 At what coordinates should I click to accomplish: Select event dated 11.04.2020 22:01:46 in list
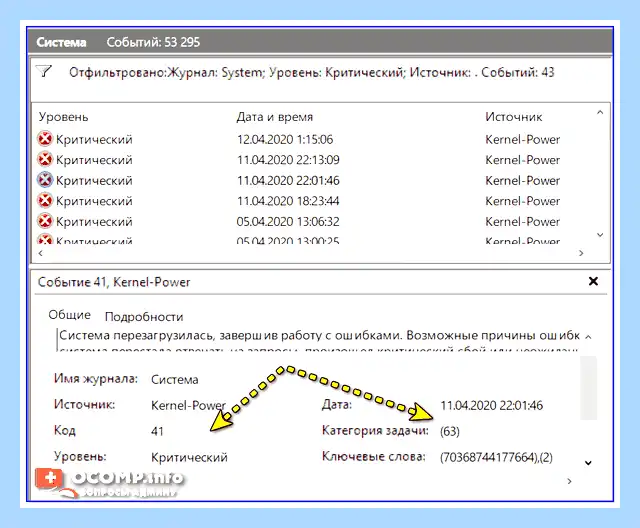(288, 180)
